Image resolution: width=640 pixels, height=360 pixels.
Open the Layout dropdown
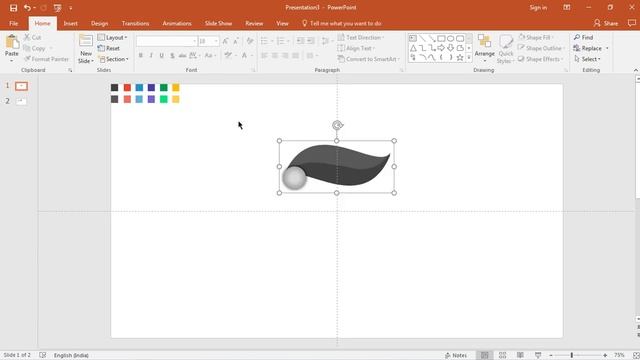pyautogui.click(x=113, y=38)
